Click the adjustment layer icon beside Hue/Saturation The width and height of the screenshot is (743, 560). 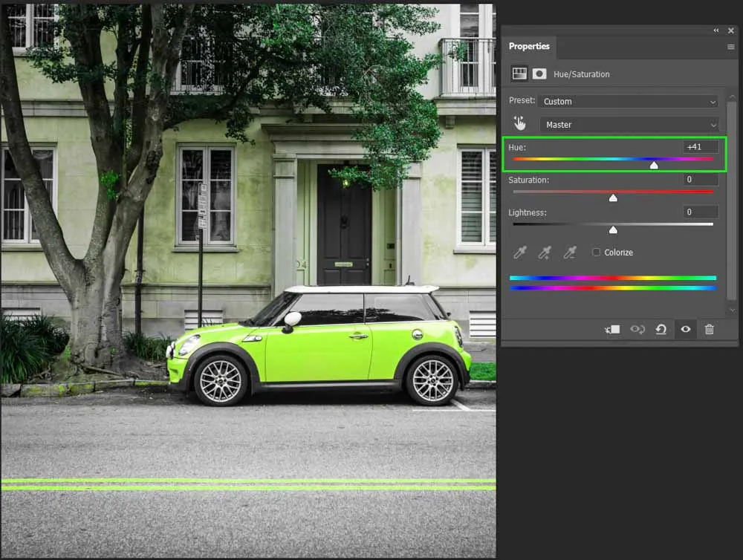coord(519,74)
